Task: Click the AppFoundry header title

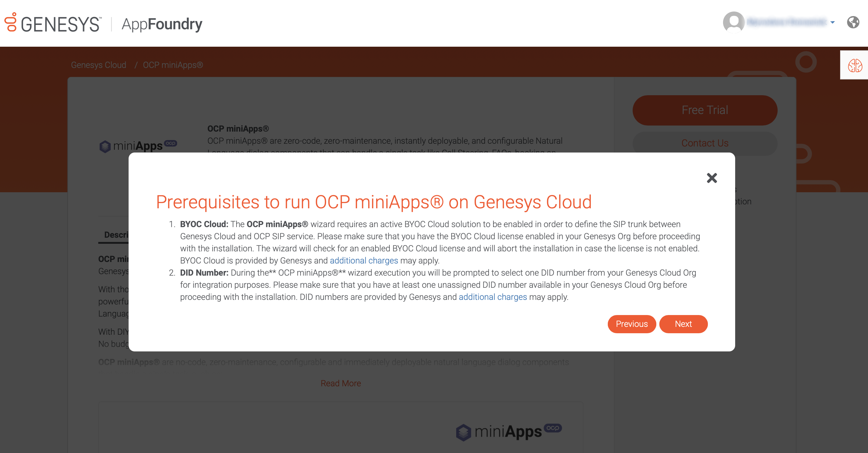Action: coord(162,24)
